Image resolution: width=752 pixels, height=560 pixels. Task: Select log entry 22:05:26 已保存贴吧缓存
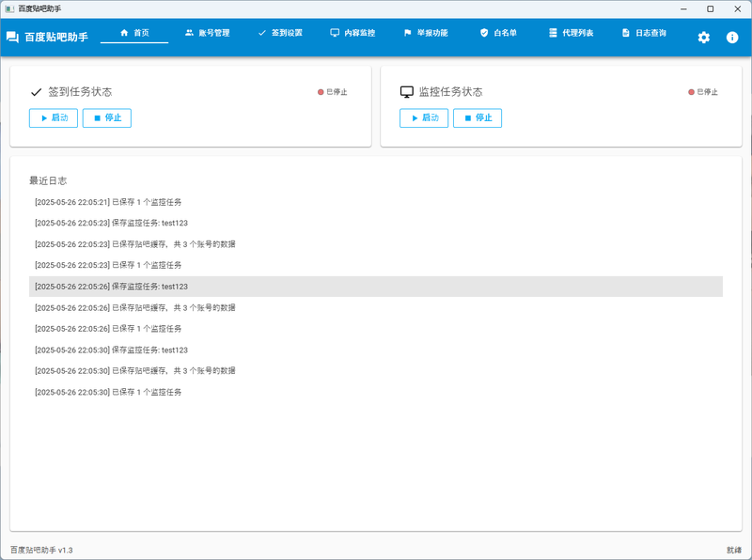376,307
